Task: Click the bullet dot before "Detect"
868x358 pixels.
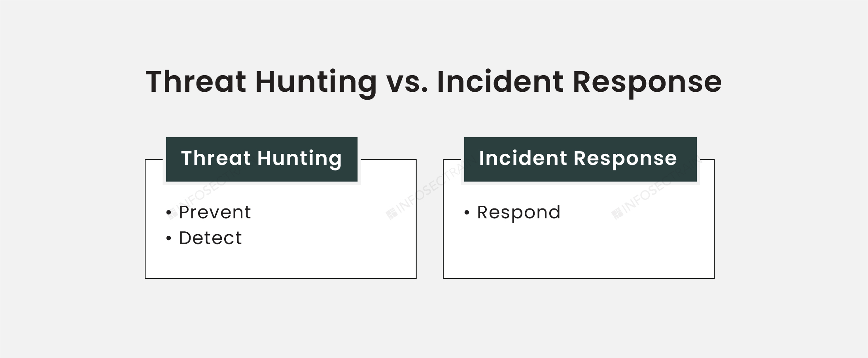Action: (x=169, y=238)
